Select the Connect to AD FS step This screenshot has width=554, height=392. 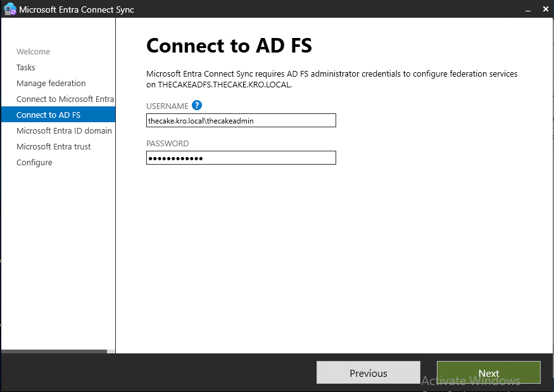(58, 115)
